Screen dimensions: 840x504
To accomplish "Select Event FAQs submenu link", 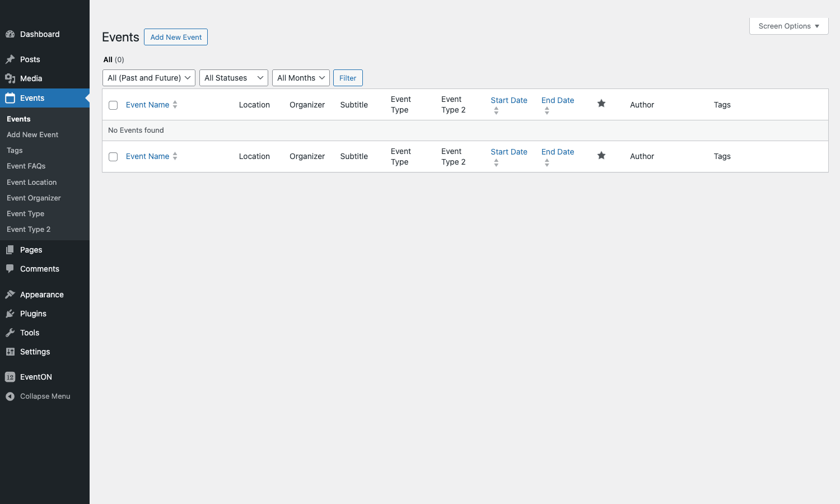I will [x=26, y=166].
